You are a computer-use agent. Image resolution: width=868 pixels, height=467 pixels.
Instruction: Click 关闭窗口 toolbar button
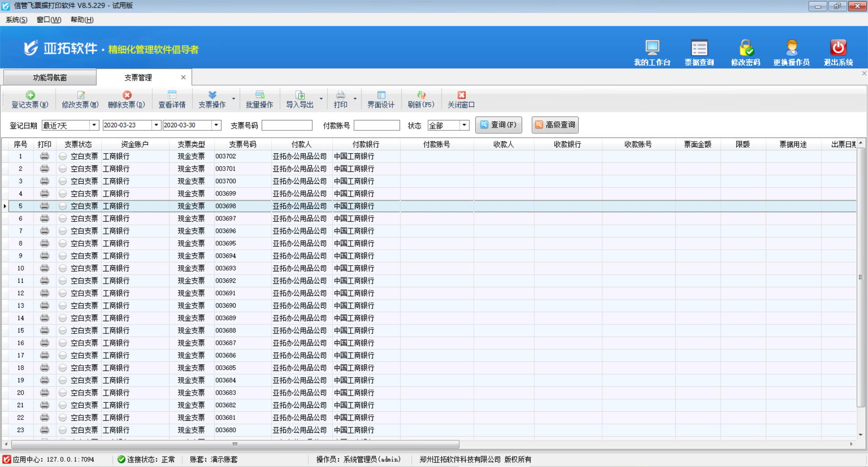click(x=461, y=100)
